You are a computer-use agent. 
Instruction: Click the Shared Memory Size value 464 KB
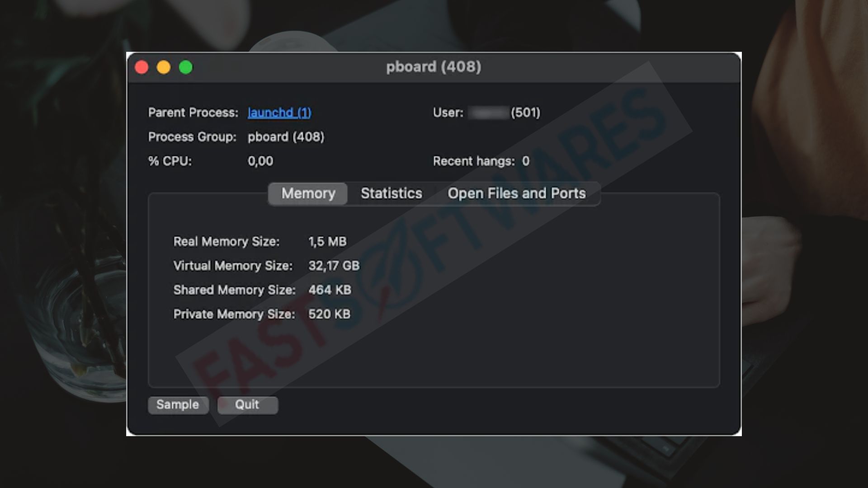330,290
